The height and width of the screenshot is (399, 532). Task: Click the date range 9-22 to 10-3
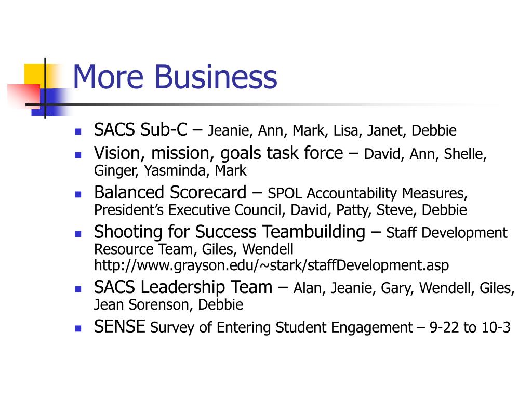click(470, 327)
